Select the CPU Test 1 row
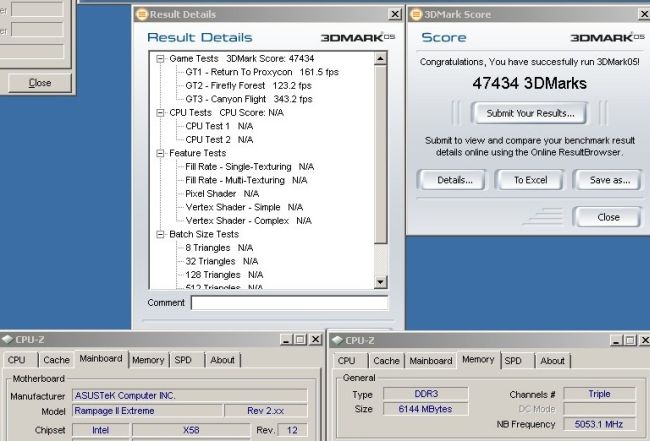The width and height of the screenshot is (650, 441). [219, 126]
